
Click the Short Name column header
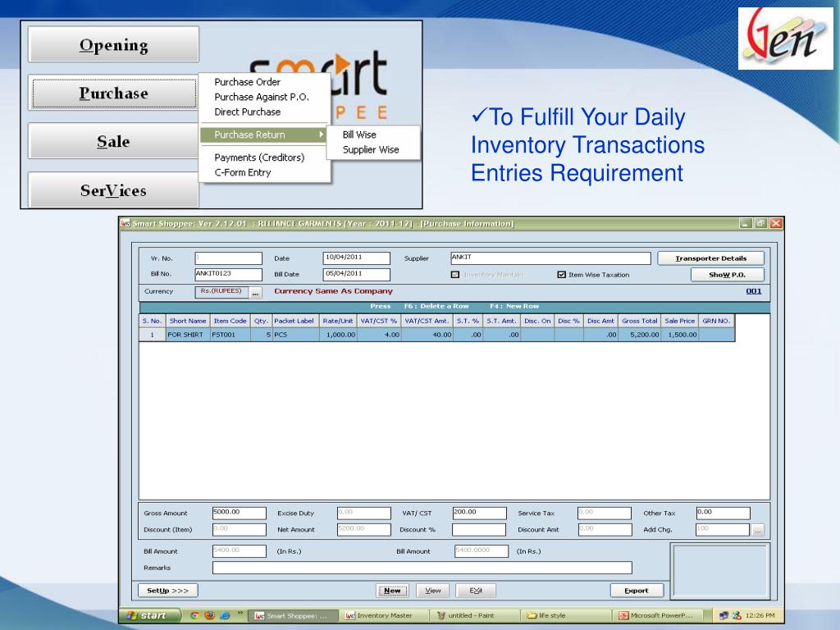(188, 321)
